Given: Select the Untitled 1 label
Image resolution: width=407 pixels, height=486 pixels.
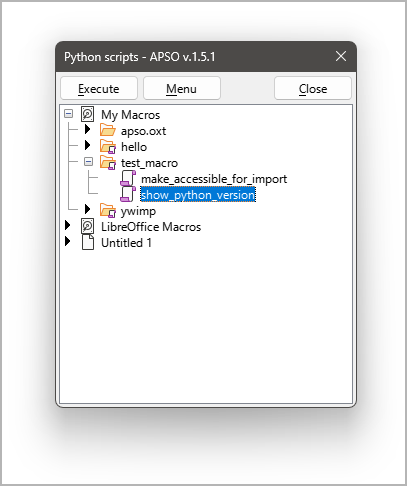Looking at the screenshot, I should tap(126, 243).
